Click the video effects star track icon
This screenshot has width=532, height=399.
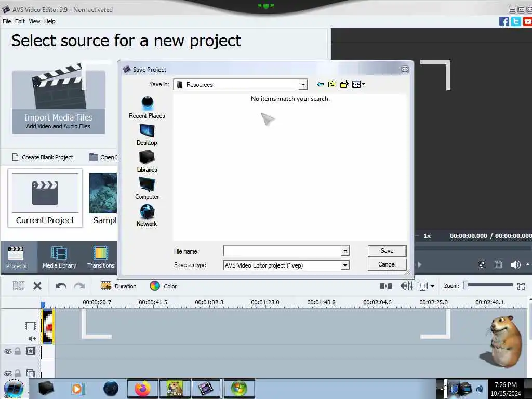click(x=31, y=351)
